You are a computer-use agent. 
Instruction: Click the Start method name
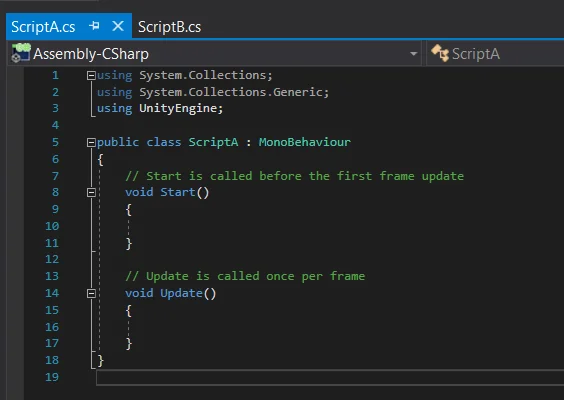[x=178, y=192]
